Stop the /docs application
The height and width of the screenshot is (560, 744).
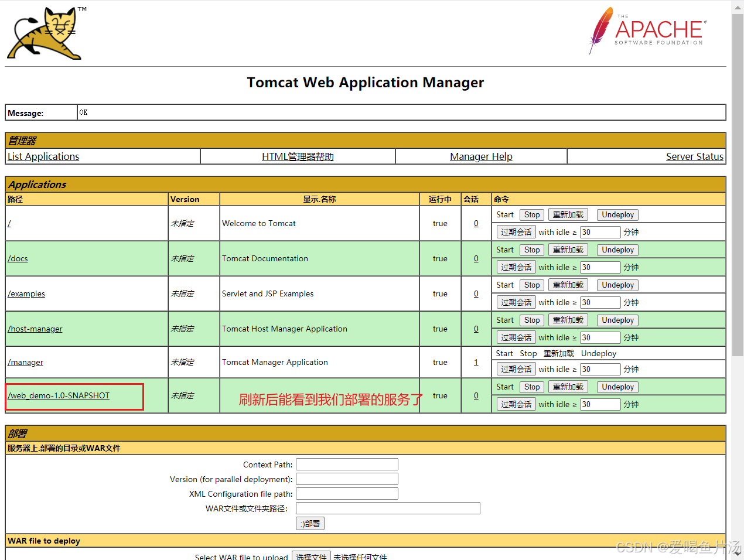click(532, 250)
